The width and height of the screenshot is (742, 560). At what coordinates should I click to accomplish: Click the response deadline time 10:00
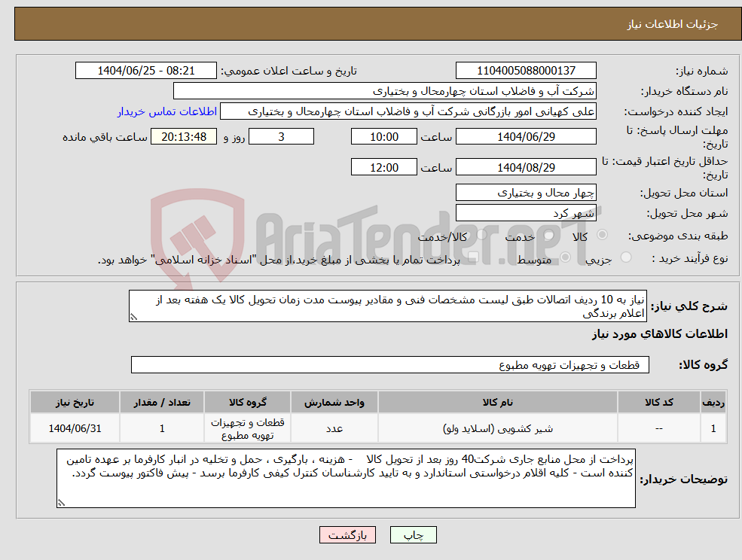coord(383,137)
